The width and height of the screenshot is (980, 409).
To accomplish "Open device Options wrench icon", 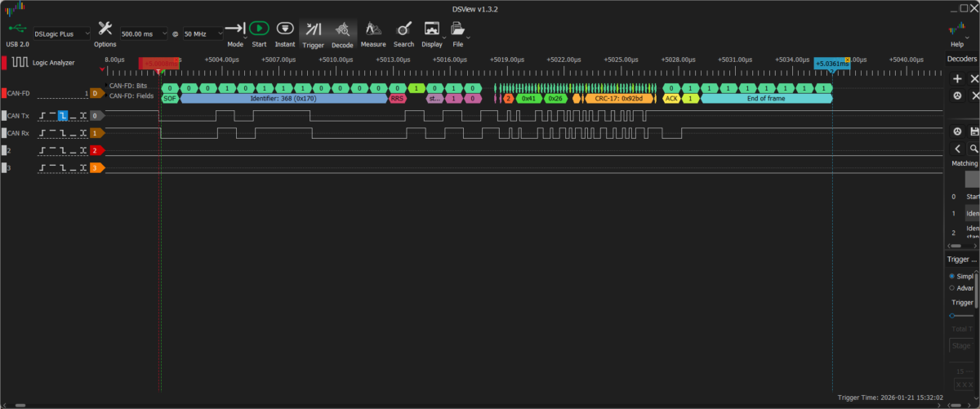I will point(105,29).
